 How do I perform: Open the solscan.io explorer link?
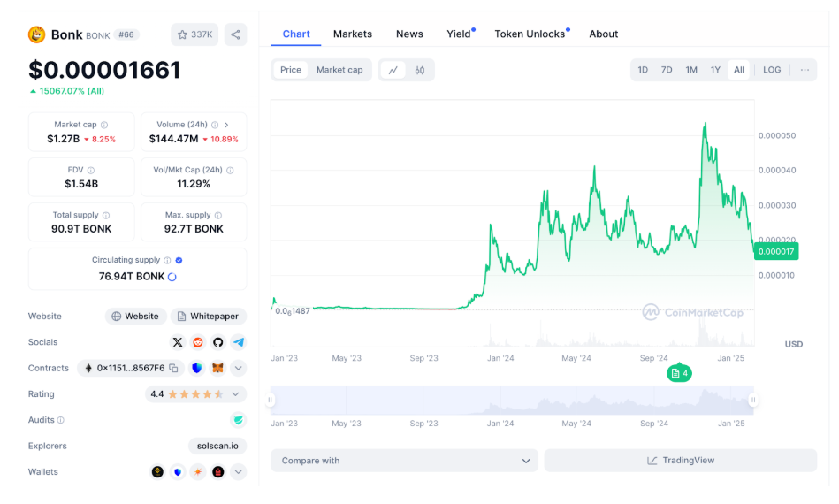point(217,447)
